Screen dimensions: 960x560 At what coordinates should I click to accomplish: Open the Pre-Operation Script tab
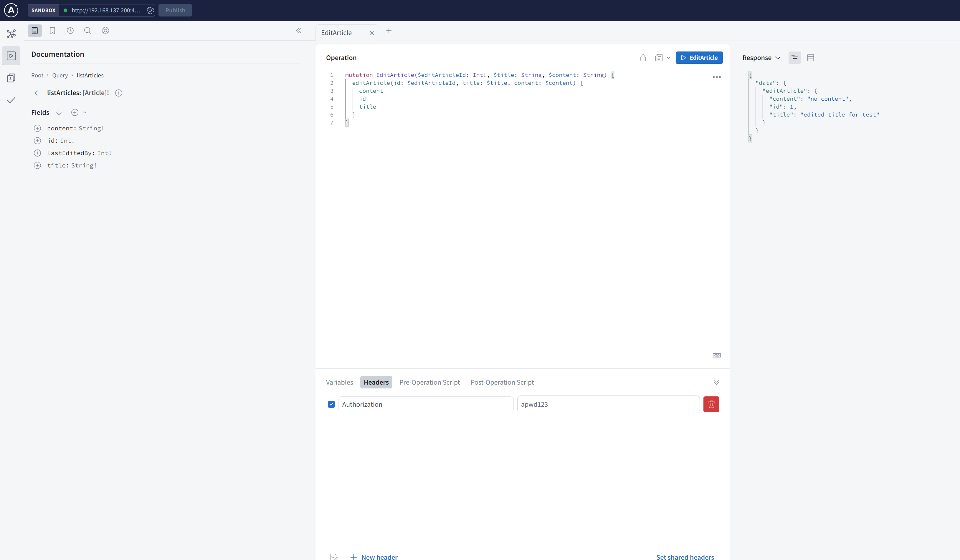429,382
